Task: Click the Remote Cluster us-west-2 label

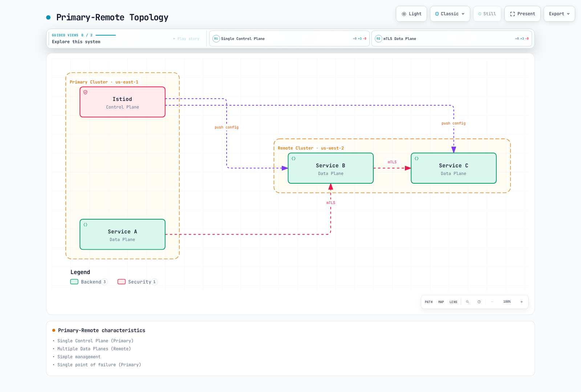Action: click(311, 148)
